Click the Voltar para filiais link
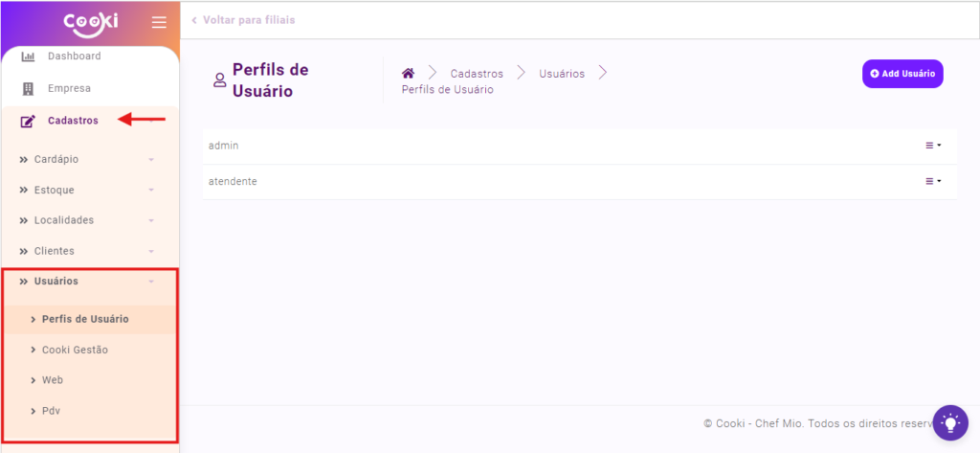Viewport: 980px width, 453px height. 244,20
